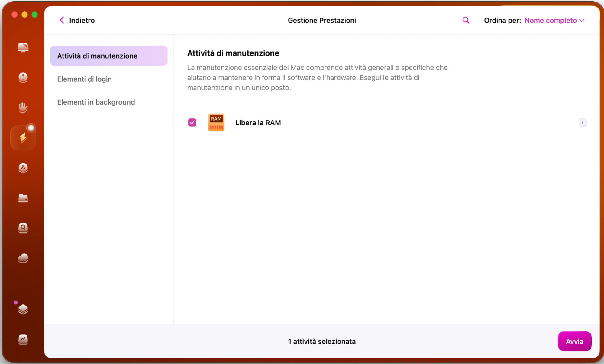Open the Ordina per Nome completo dropdown
This screenshot has height=364, width=604.
click(554, 20)
